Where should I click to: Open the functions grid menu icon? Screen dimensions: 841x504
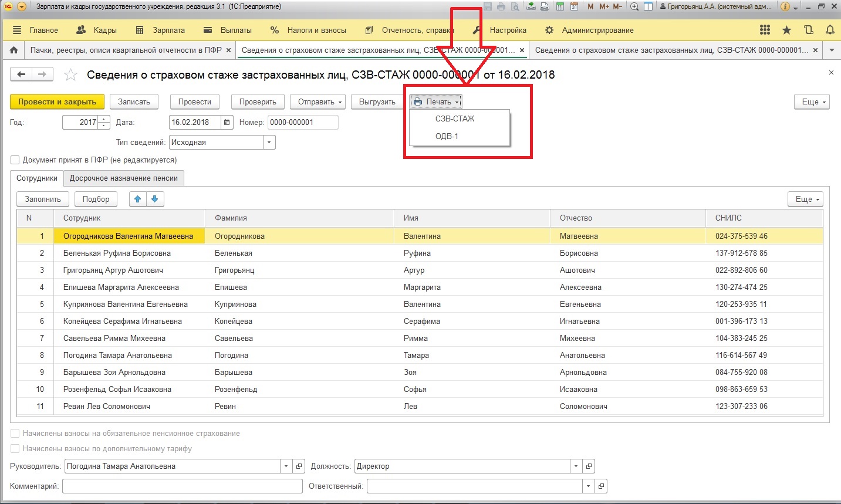765,30
